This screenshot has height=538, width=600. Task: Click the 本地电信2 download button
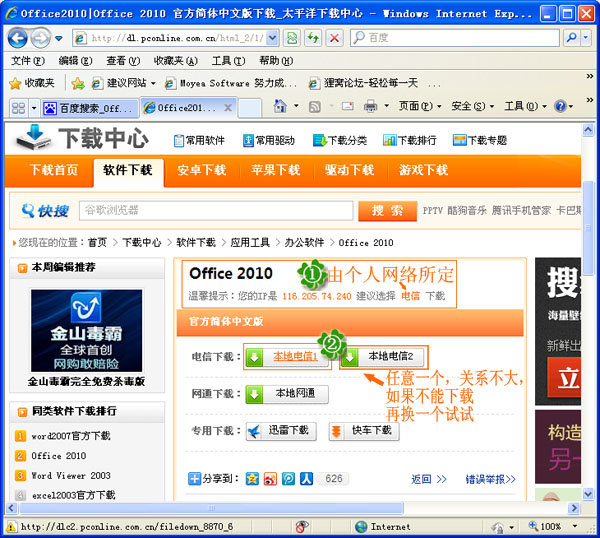point(383,357)
